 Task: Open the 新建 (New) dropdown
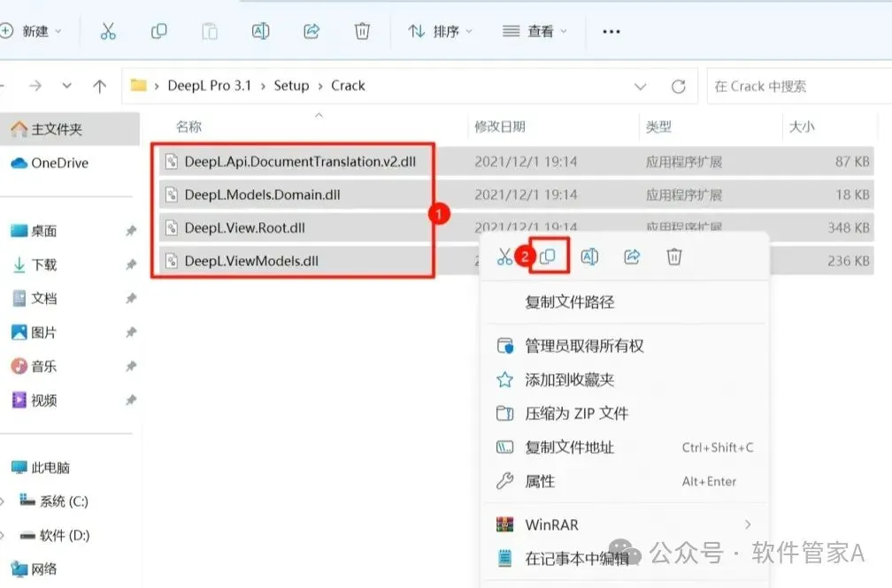[x=31, y=31]
